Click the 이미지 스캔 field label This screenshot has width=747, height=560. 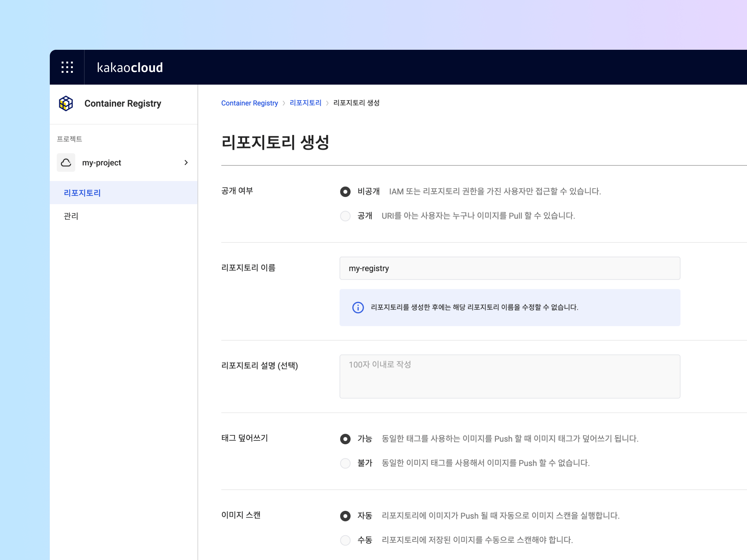(x=241, y=515)
